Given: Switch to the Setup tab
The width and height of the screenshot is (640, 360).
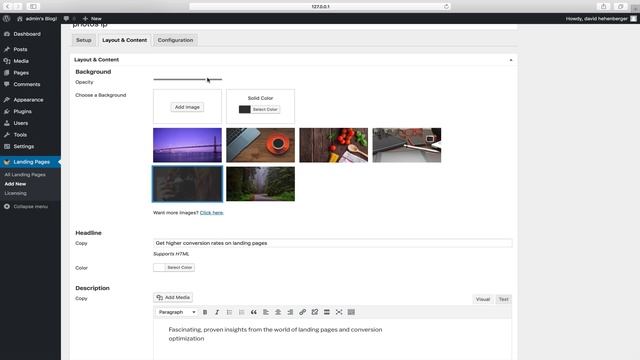Looking at the screenshot, I should pyautogui.click(x=84, y=40).
